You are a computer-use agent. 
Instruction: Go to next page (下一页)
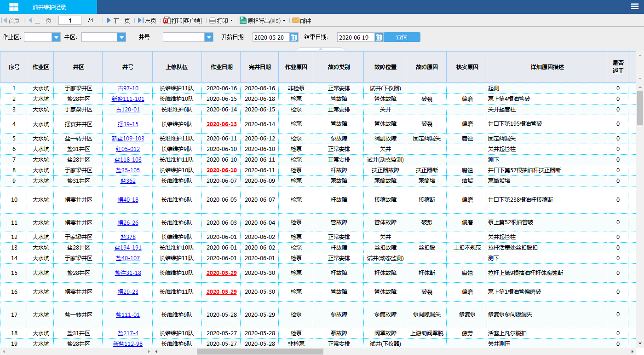tap(118, 21)
